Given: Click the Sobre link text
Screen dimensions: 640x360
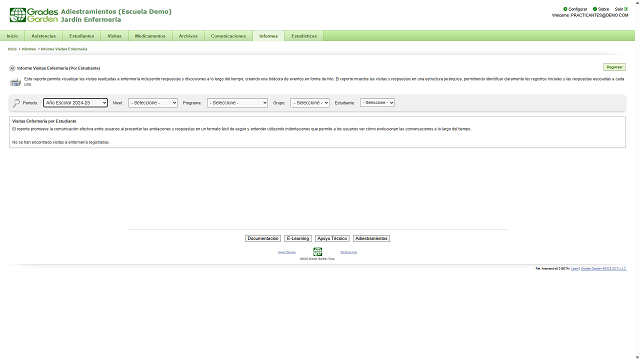Looking at the screenshot, I should (603, 9).
